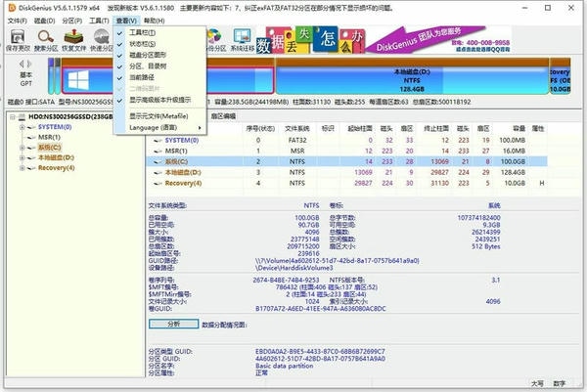
Task: Switch to the 扇区编辑 tab
Action: pyautogui.click(x=223, y=116)
